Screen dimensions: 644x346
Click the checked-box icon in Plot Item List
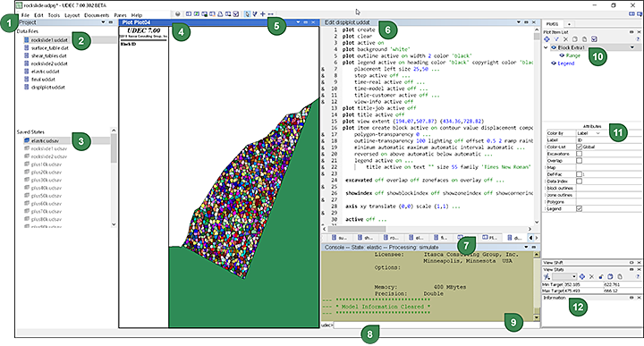[x=594, y=39]
